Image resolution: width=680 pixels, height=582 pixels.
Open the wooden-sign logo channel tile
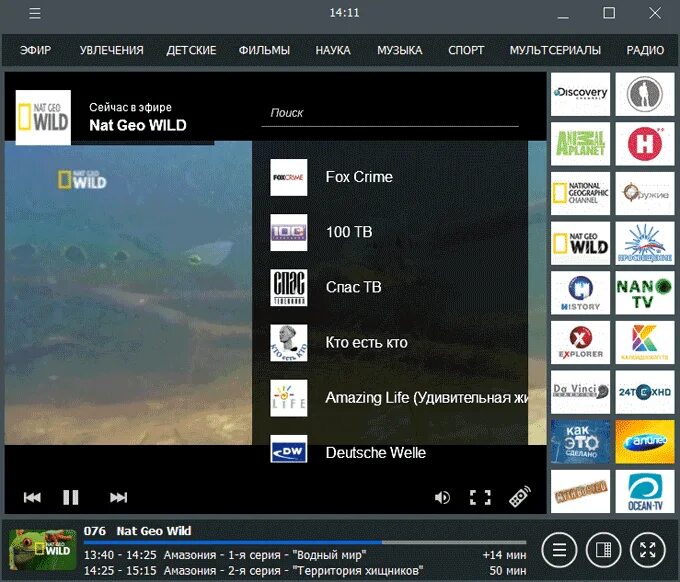tap(580, 491)
